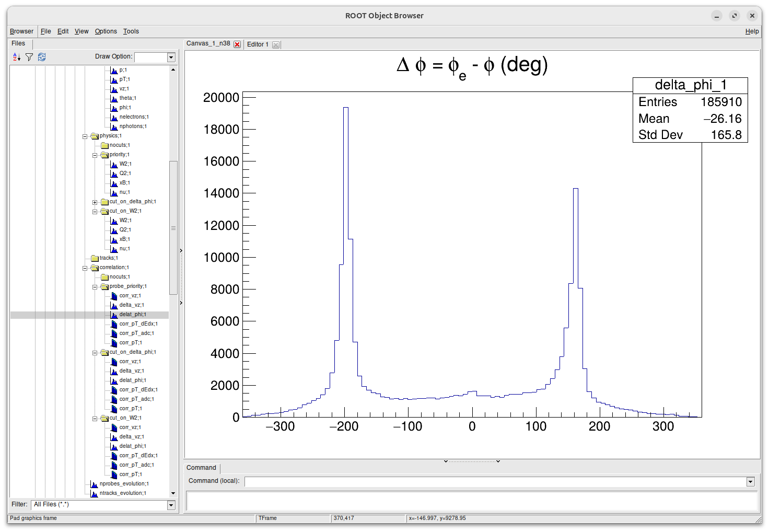Switch to the Editor 1 tab
The image size is (769, 532).
tap(258, 44)
